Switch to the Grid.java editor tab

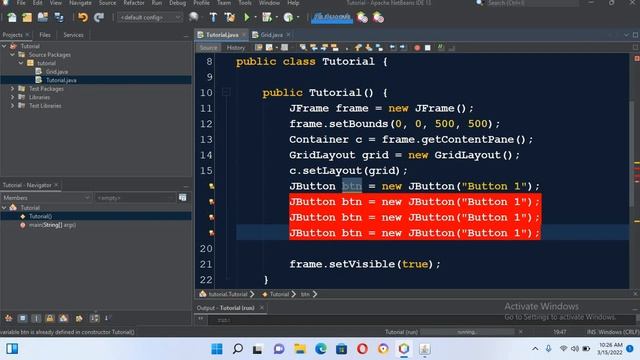[271, 35]
